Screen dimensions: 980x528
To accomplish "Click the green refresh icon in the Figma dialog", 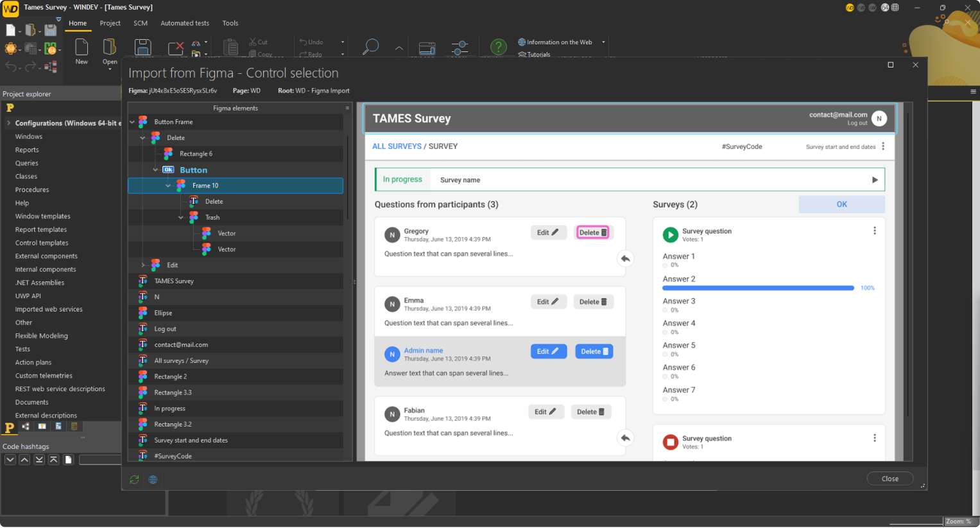I will 134,479.
